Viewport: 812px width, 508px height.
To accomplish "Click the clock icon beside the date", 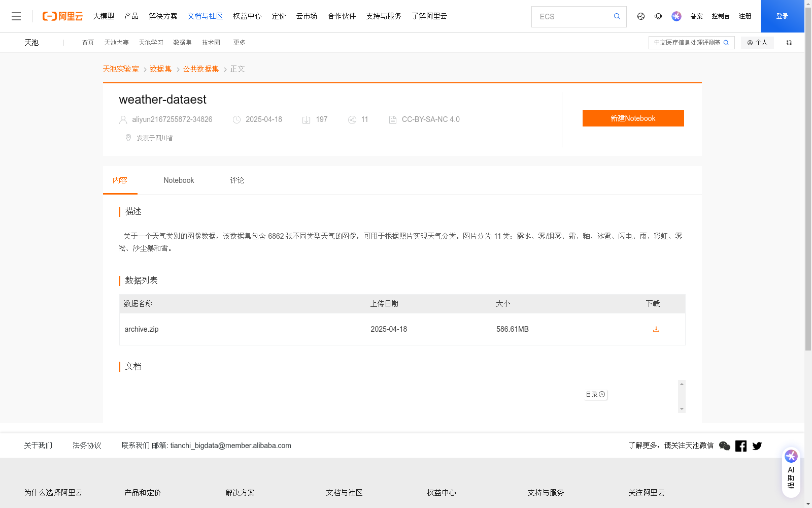I will [x=236, y=120].
